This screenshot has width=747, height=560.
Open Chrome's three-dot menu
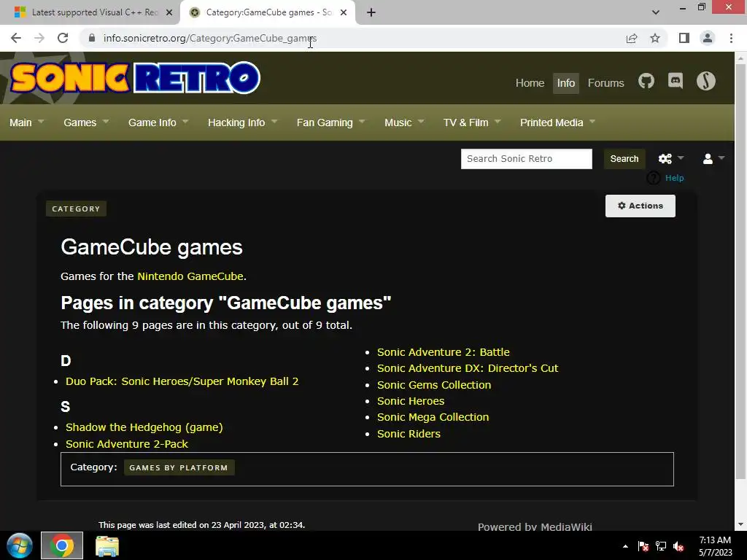coord(731,38)
